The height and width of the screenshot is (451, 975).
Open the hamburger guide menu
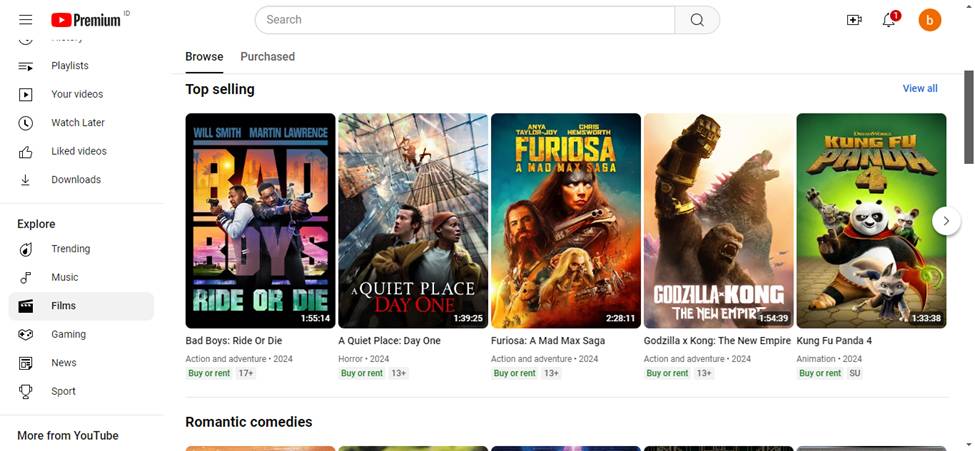[25, 20]
